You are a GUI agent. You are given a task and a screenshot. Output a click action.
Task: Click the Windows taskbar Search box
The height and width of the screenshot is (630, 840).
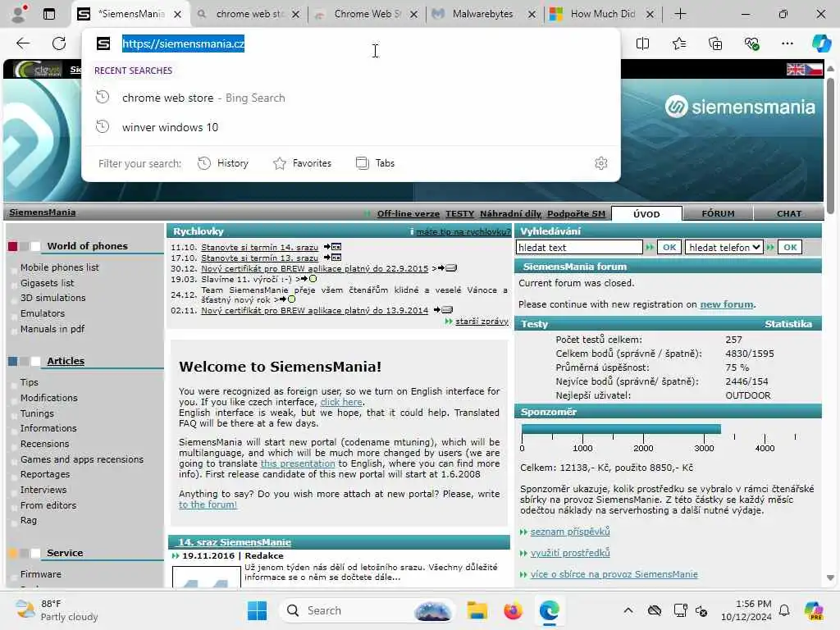pos(367,610)
